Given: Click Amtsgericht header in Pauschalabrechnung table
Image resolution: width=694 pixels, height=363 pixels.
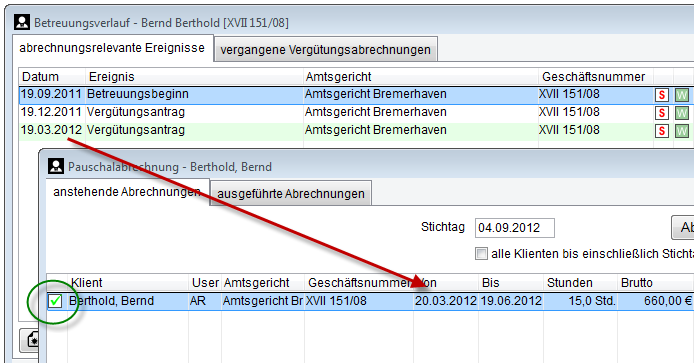Looking at the screenshot, I should point(263,282).
